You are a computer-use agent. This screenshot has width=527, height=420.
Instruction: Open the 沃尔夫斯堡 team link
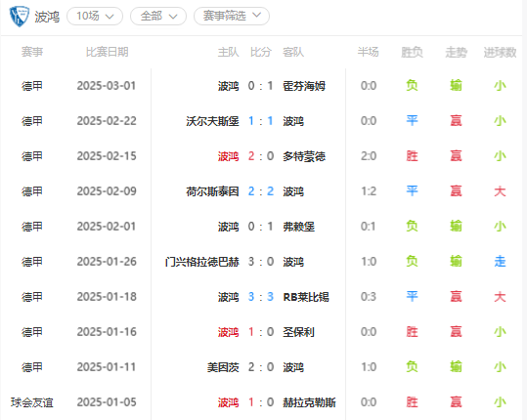[212, 121]
